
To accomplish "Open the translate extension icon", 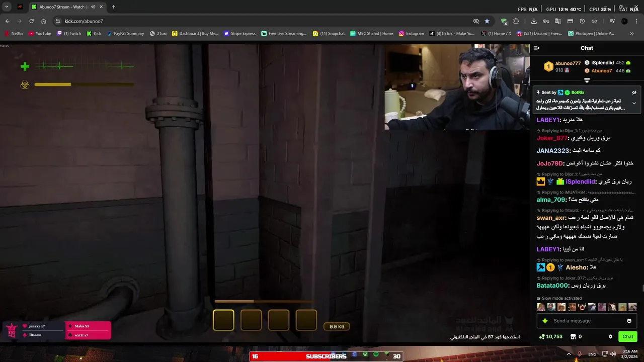I will point(558,21).
